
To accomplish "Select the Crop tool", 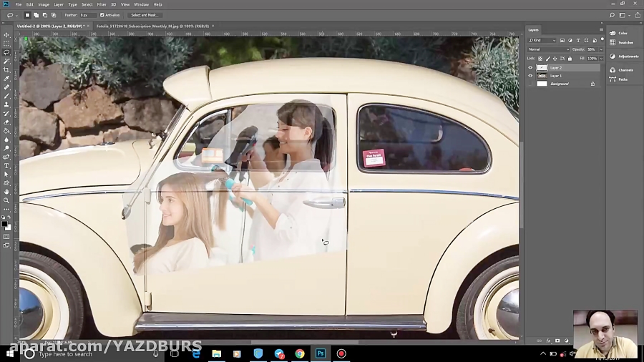I will (x=6, y=70).
